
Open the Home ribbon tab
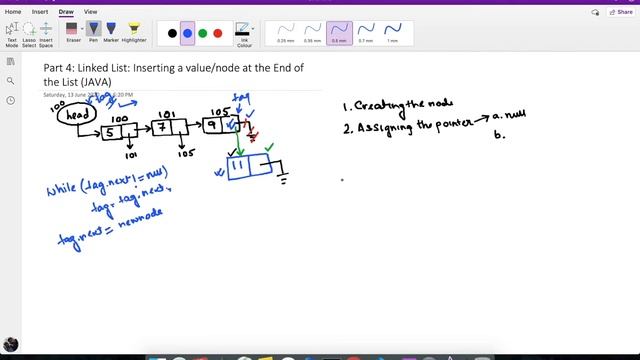pos(13,12)
